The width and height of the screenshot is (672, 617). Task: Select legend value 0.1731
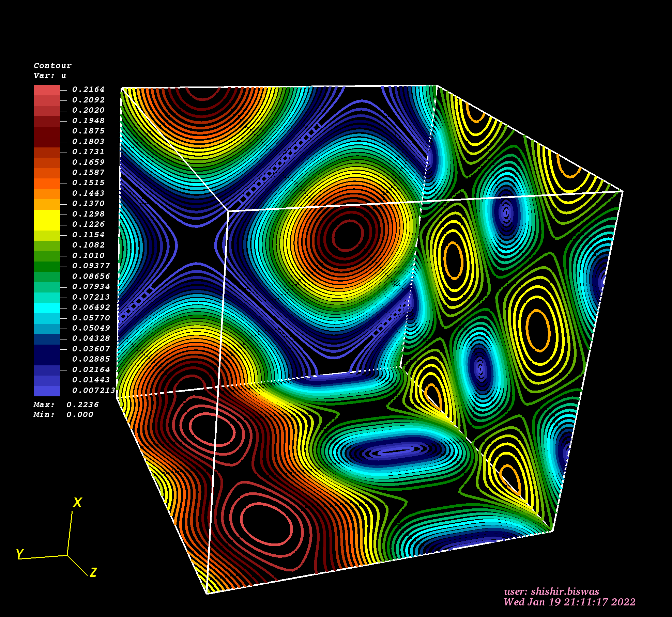(88, 152)
